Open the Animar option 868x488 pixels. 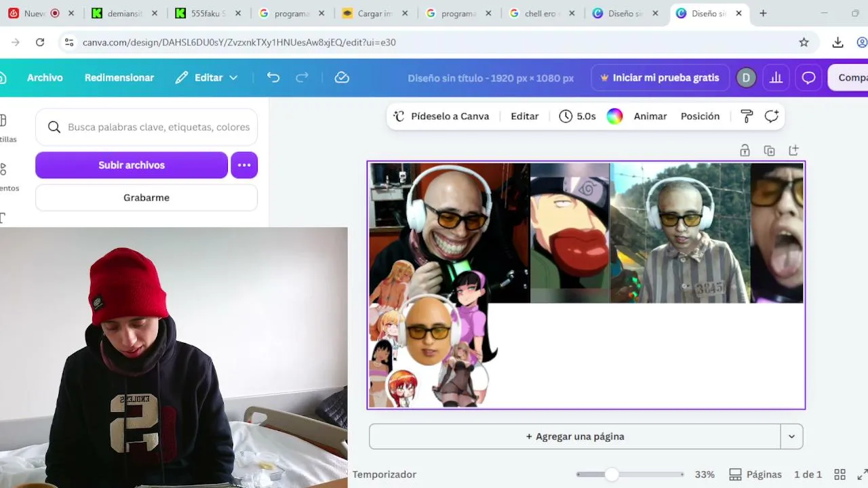650,116
